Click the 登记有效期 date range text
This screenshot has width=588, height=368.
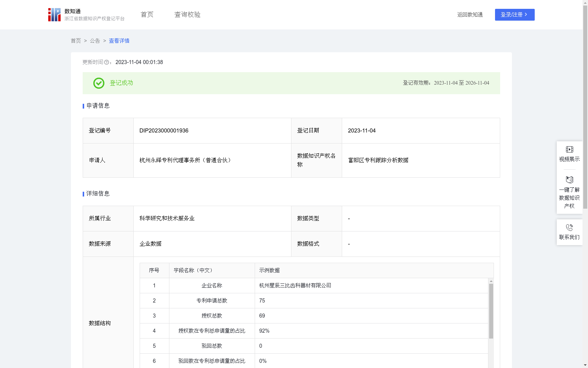pyautogui.click(x=446, y=83)
